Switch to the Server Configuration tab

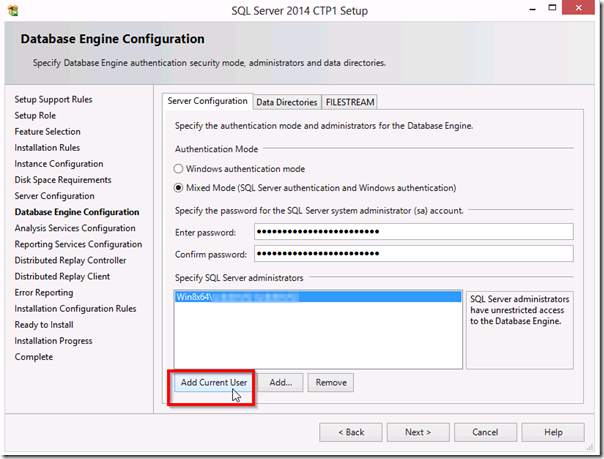pos(207,101)
